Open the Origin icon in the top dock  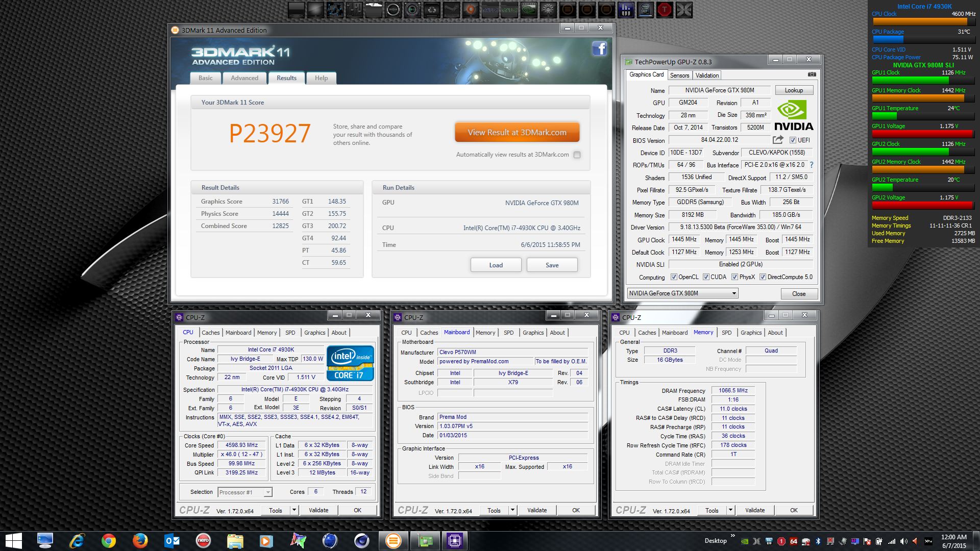coord(471,9)
